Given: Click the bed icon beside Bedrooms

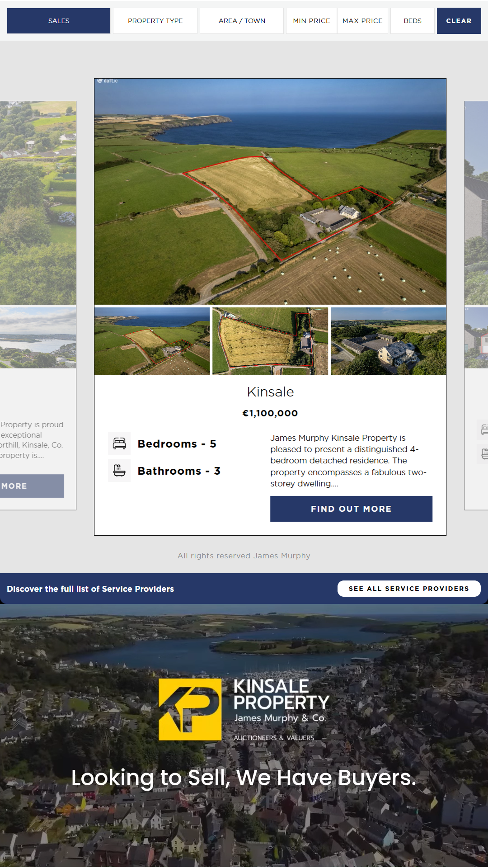Looking at the screenshot, I should pyautogui.click(x=119, y=443).
